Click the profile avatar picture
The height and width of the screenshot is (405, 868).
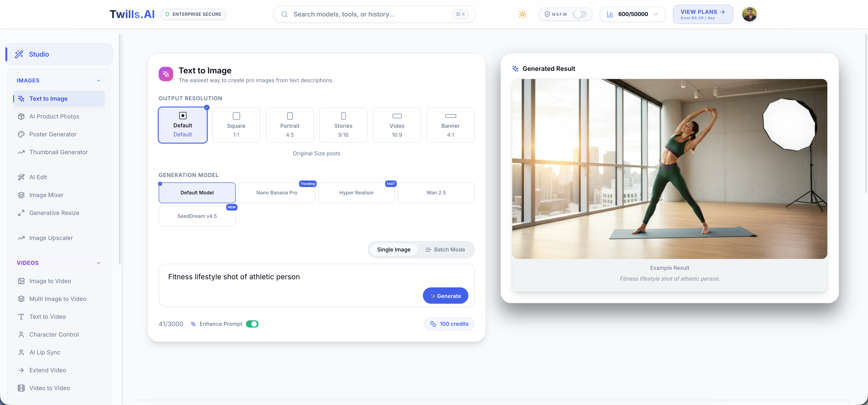(749, 14)
